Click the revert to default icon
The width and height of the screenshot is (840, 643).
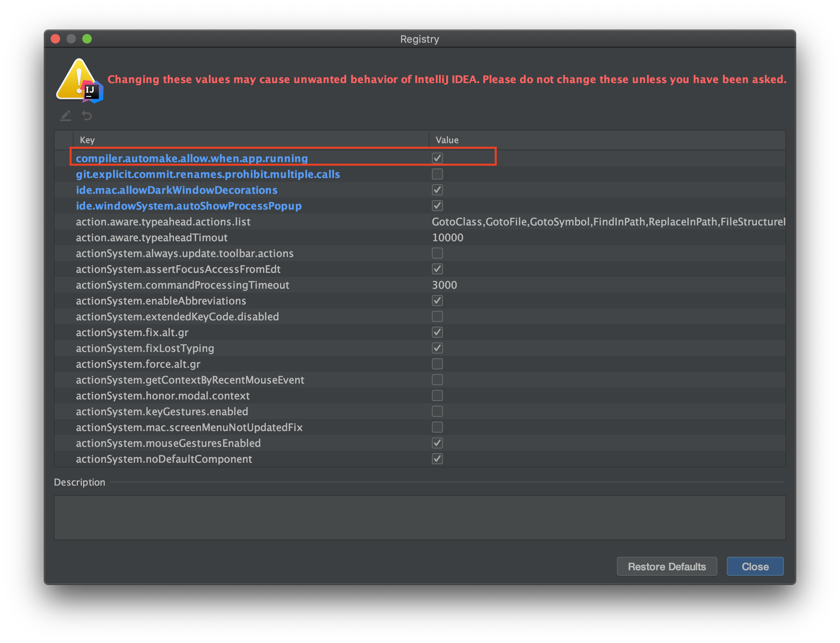coord(87,116)
